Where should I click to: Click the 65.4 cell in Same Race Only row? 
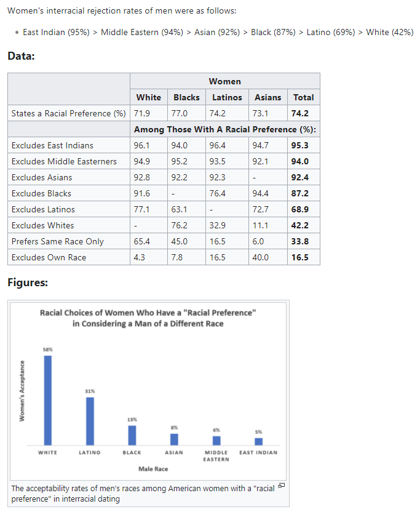tap(149, 241)
